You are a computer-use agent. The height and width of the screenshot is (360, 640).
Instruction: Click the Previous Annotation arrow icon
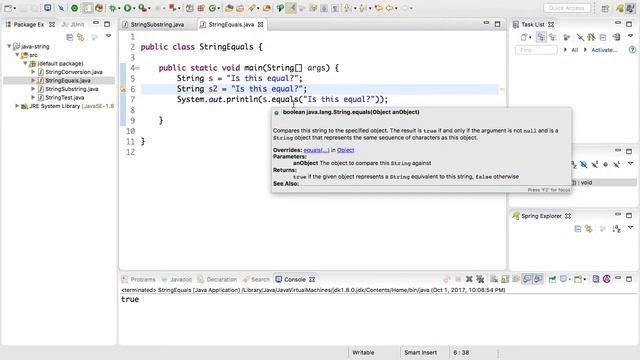click(362, 8)
